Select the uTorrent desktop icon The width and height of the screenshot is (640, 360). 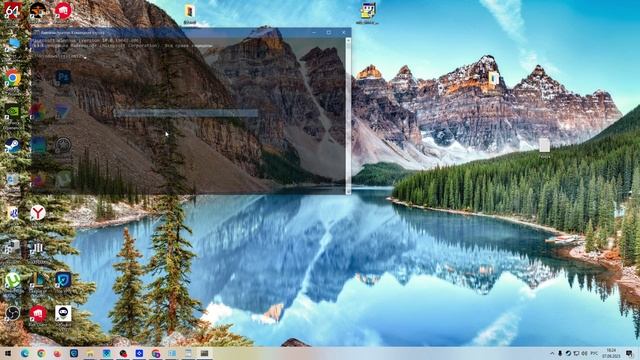pos(12,280)
